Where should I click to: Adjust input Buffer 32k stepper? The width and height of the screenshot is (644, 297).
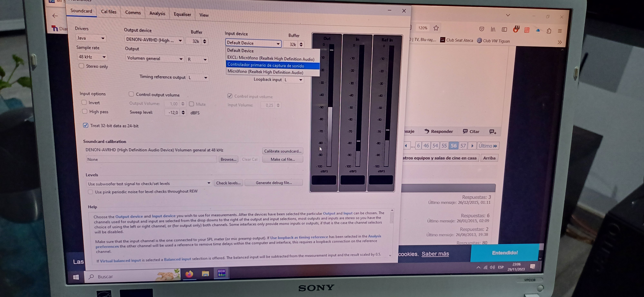point(301,44)
